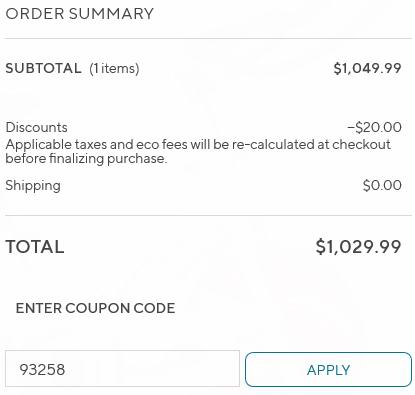Click the $0.00 shipping amount

[x=382, y=185]
